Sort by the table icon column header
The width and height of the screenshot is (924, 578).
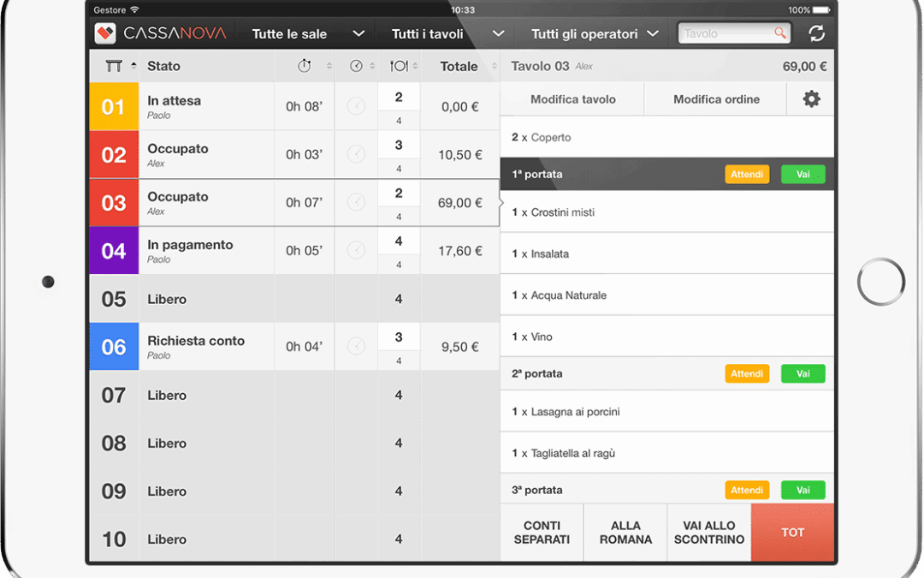click(x=114, y=66)
